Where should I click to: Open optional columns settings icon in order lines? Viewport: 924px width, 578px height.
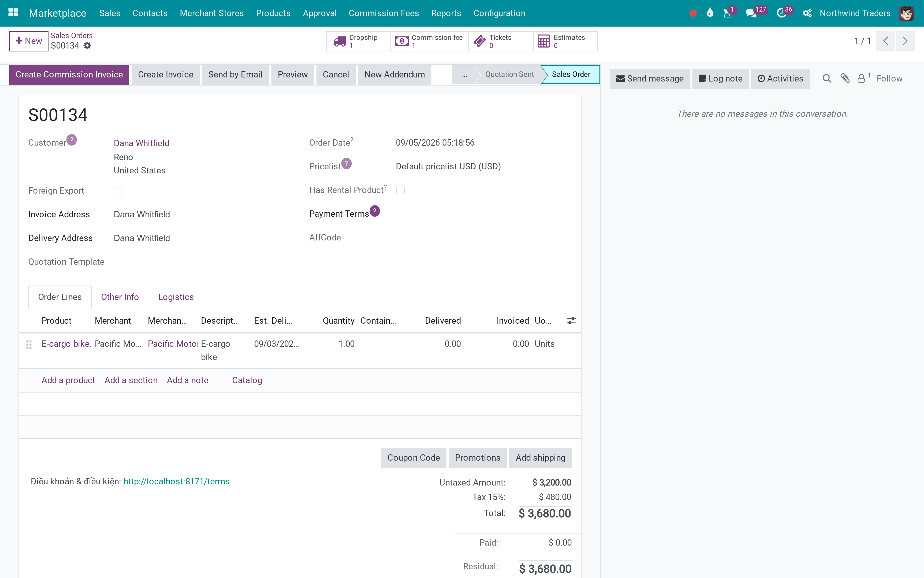[x=571, y=321]
